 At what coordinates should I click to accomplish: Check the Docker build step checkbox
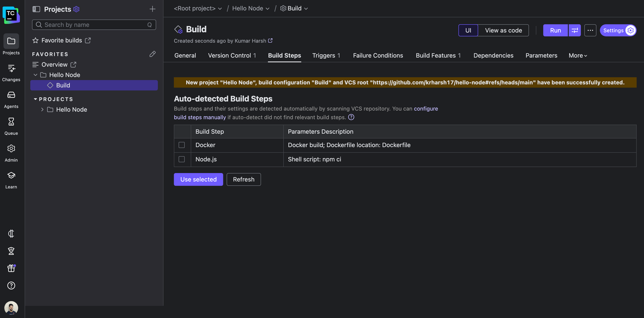[182, 145]
